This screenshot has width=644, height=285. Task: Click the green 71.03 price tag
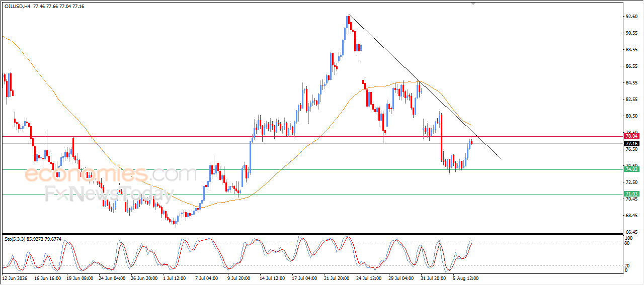tap(631, 194)
